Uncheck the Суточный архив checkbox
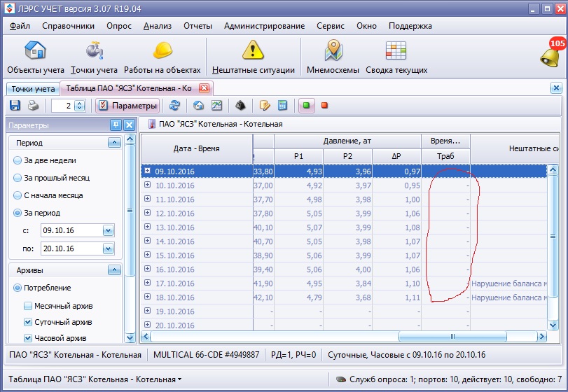The image size is (568, 392). coord(28,322)
